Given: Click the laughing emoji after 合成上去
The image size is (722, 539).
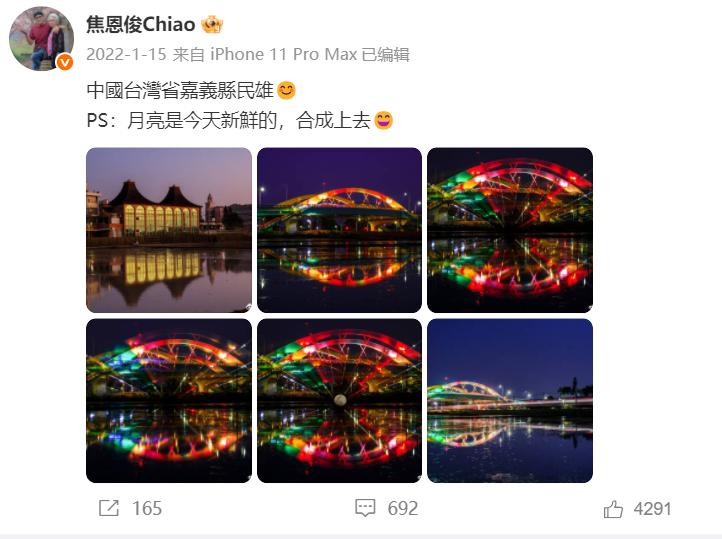Looking at the screenshot, I should click(384, 121).
